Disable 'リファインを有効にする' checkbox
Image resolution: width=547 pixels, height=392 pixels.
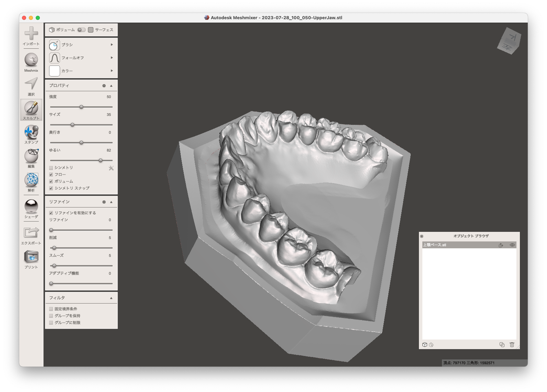point(51,213)
